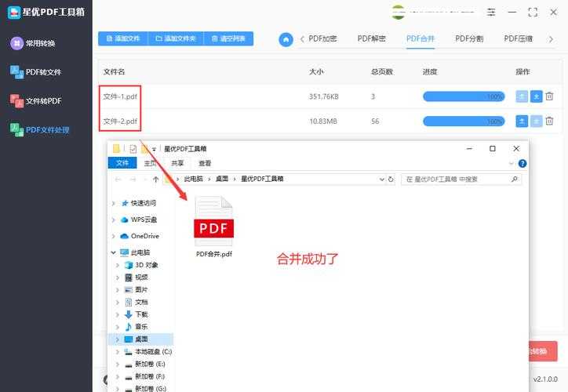568x392 pixels.
Task: Go back in Explorer navigation
Action: 118,180
